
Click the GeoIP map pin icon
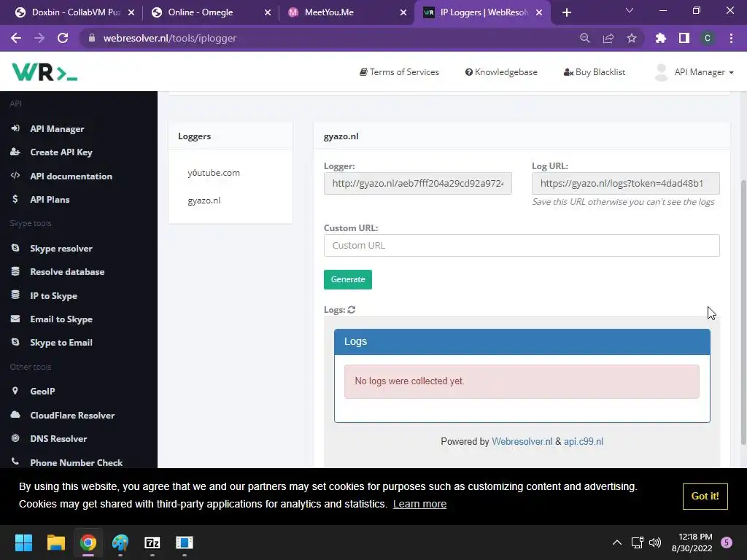point(15,391)
